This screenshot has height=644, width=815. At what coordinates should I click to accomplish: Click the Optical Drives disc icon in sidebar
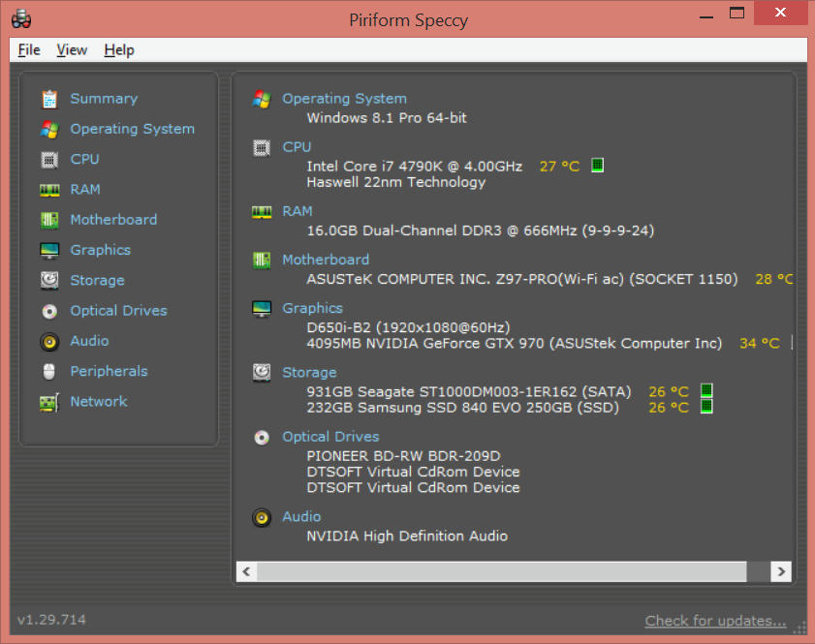point(49,311)
